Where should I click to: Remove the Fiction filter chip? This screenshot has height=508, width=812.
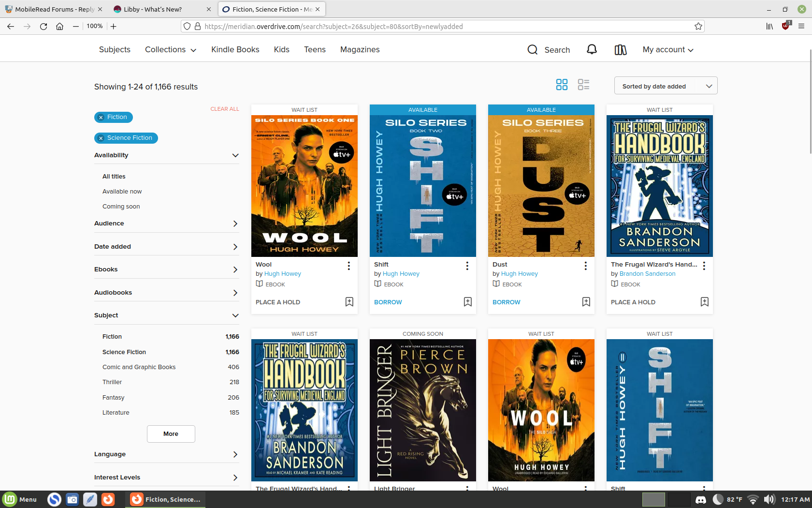coord(101,118)
